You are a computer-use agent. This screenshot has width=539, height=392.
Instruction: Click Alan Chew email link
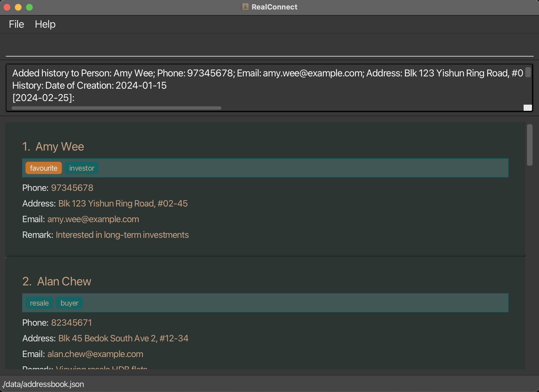click(x=95, y=354)
